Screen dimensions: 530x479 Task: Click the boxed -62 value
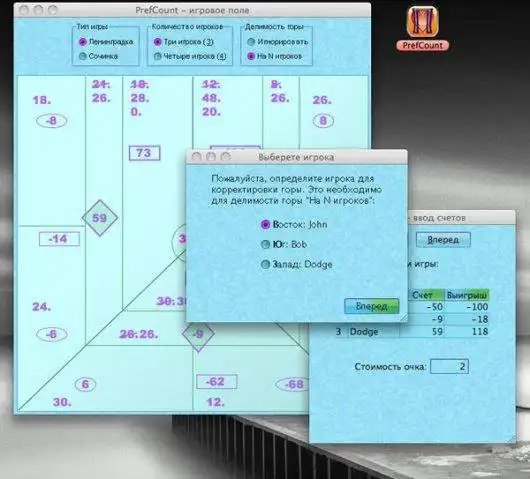[x=216, y=382]
